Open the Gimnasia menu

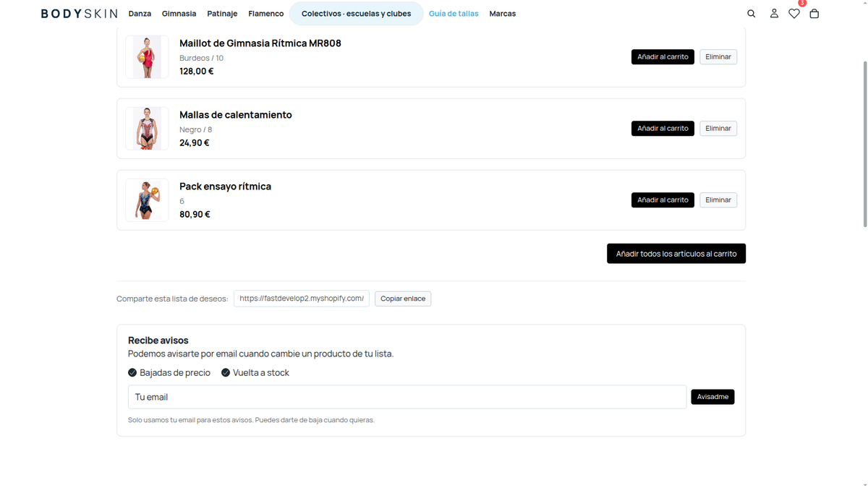179,14
